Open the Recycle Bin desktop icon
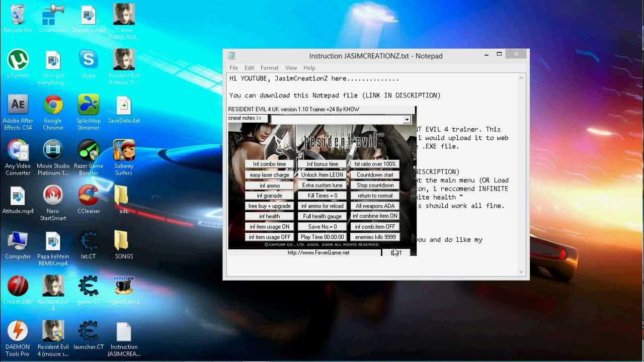This screenshot has width=644, height=362. coord(18,19)
